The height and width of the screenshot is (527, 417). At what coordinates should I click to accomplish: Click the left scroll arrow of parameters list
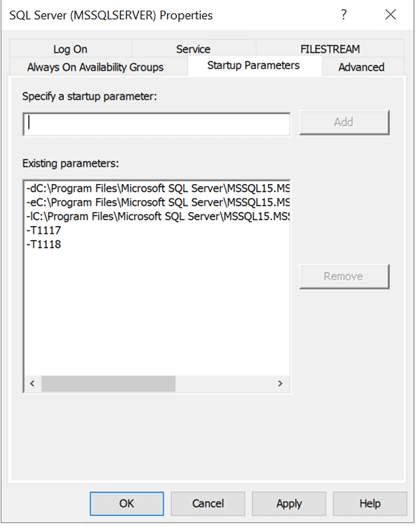(x=33, y=383)
